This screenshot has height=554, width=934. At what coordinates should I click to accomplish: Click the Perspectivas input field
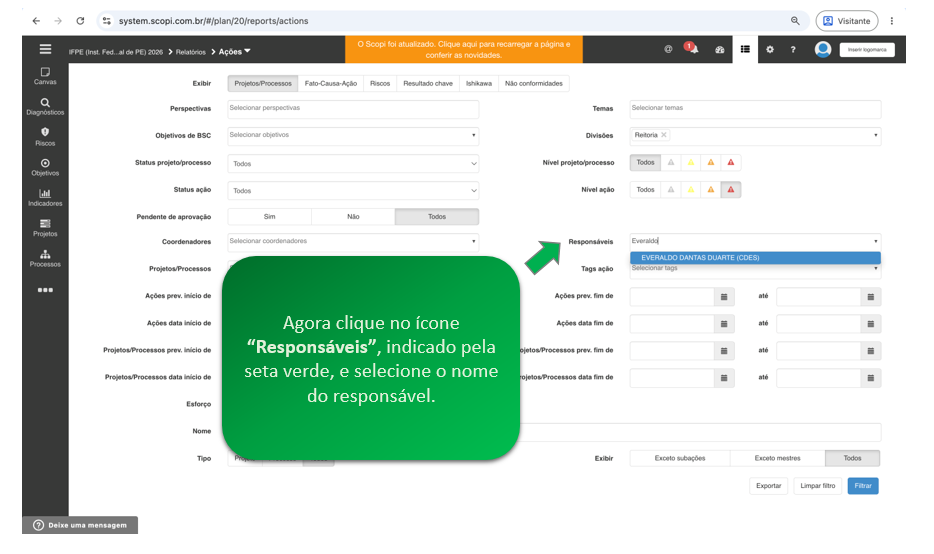(x=353, y=109)
